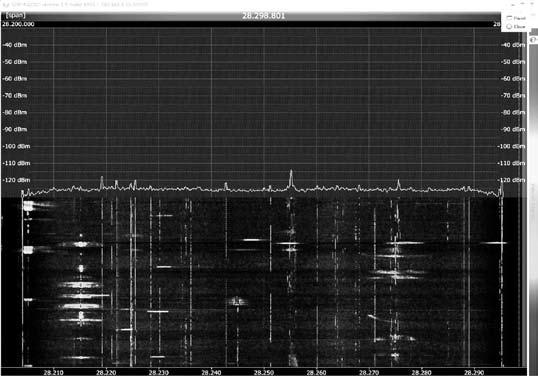Click the -80 dBm label on the left scale
This screenshot has width=538, height=376.
click(15, 113)
